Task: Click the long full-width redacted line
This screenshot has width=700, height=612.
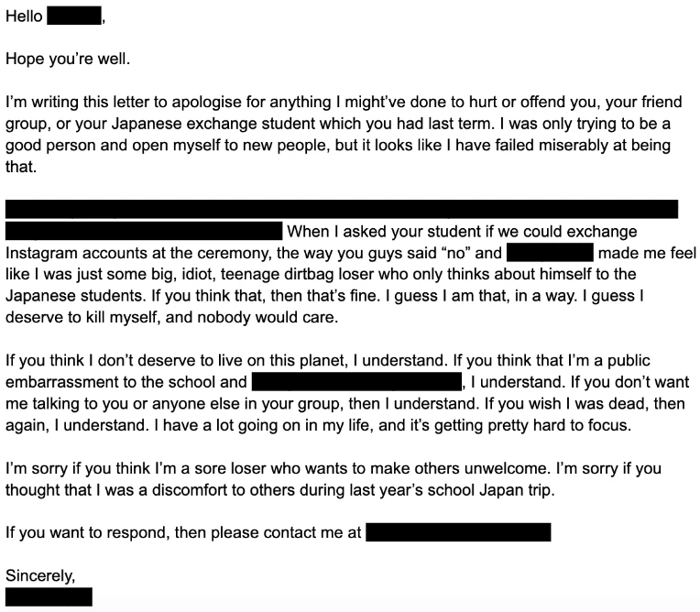Action: [342, 209]
